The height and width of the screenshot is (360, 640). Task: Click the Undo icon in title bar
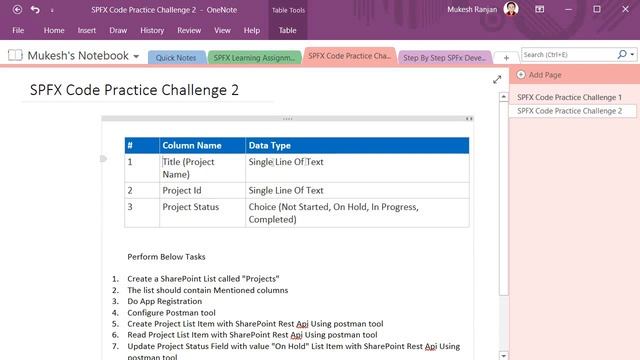pyautogui.click(x=35, y=9)
